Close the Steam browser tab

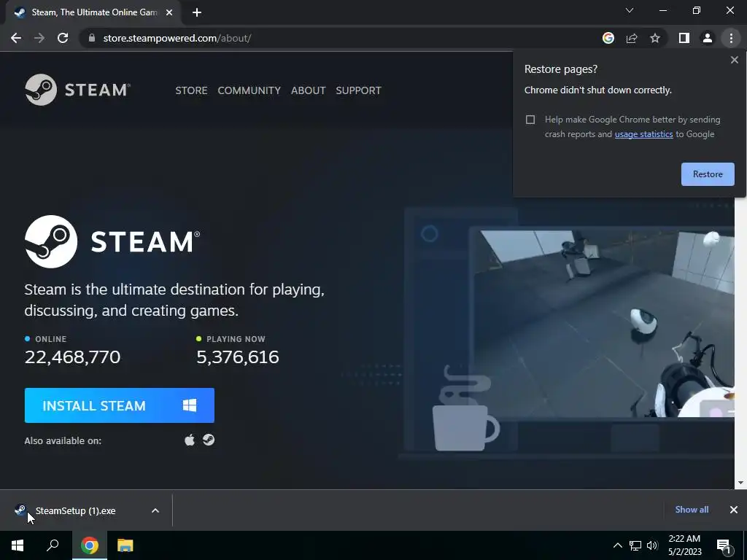pos(169,12)
